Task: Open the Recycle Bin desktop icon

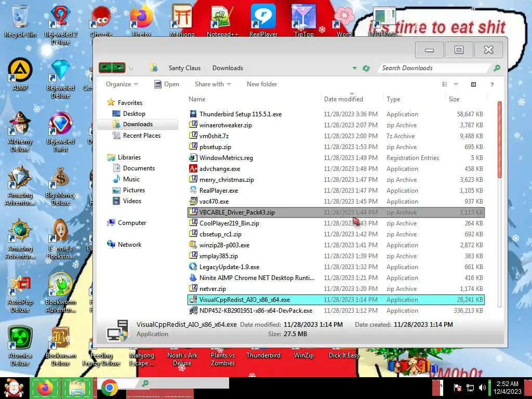Action: (x=20, y=21)
